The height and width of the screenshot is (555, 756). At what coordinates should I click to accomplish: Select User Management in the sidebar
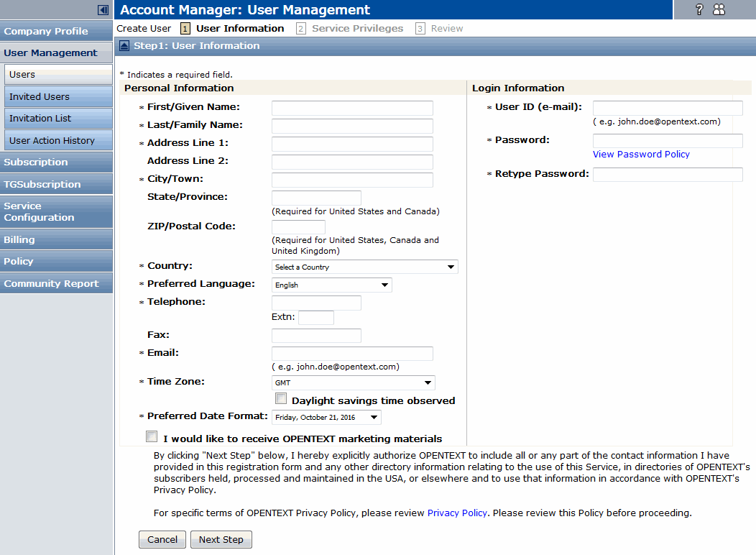[x=56, y=52]
